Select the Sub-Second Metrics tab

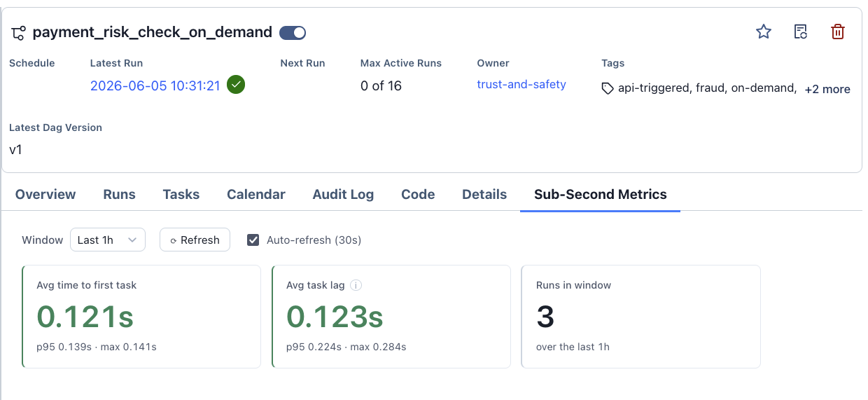coord(601,194)
